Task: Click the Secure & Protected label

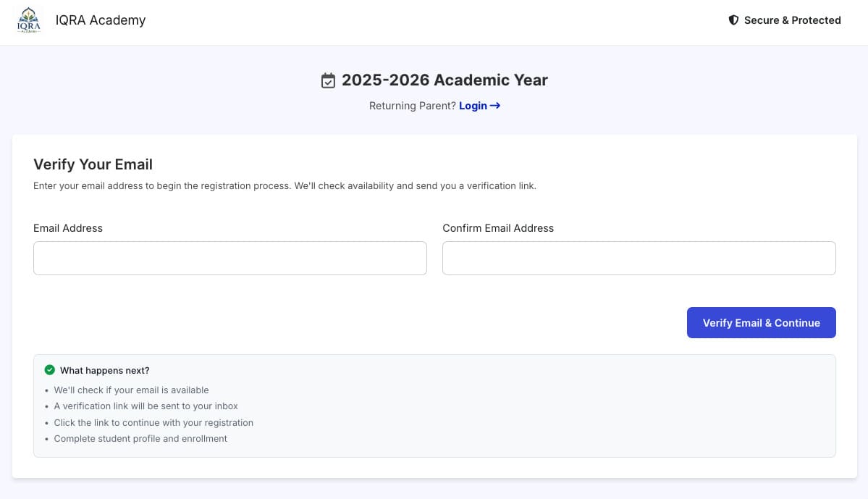Action: [x=792, y=20]
